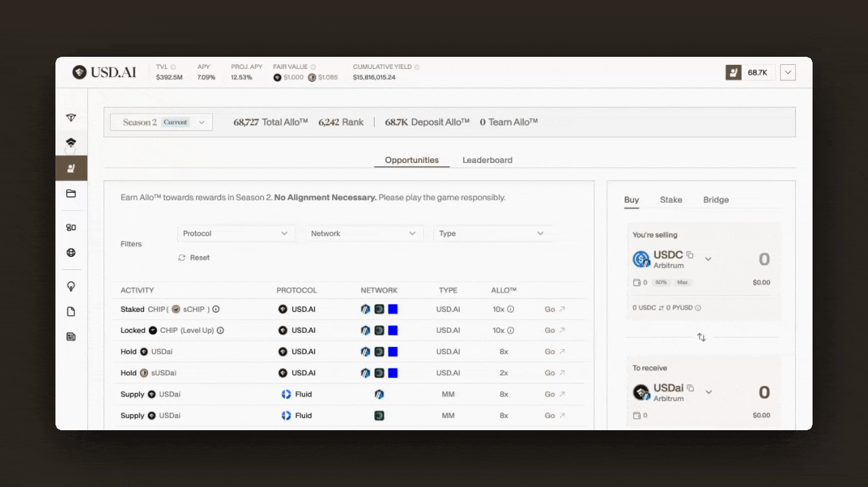
Task: Expand the Season 2 selector
Action: click(162, 122)
